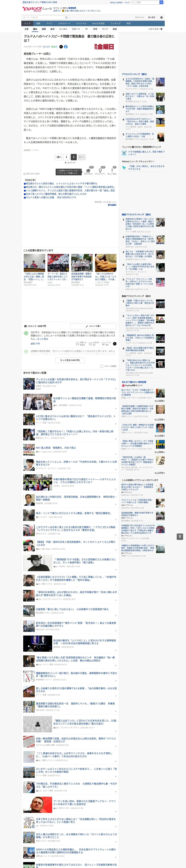Switch to the ライブ main tab
The width and height of the screenshot is (186, 868).
pos(49,24)
